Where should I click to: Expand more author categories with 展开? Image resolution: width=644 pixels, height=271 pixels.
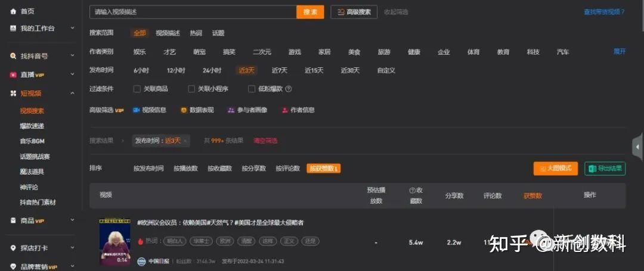(620, 52)
